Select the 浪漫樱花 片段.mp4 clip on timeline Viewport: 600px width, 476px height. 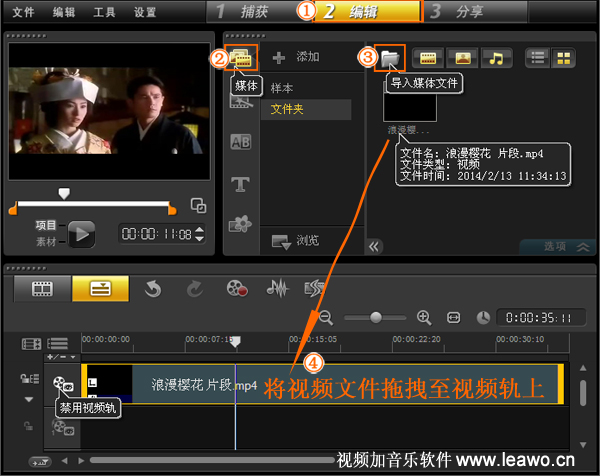point(322,384)
